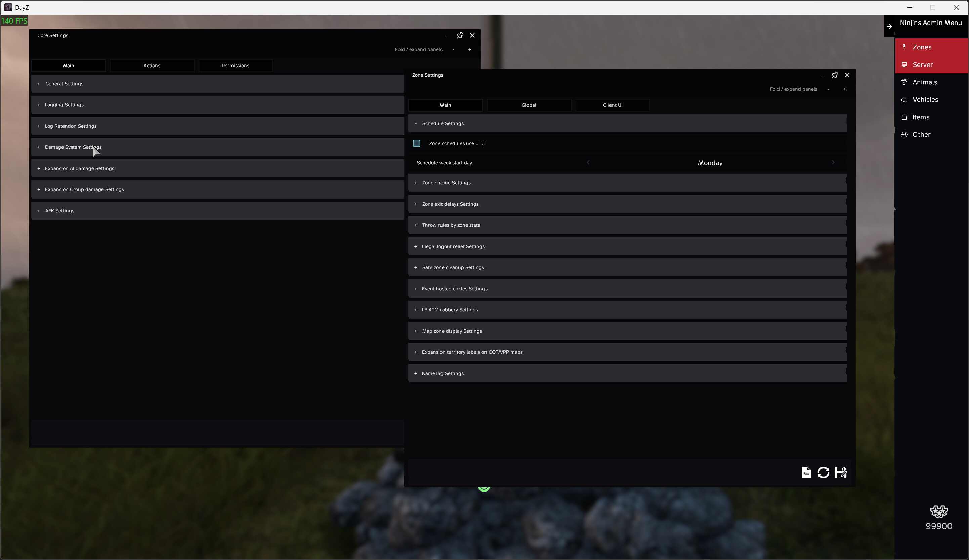The width and height of the screenshot is (969, 560).
Task: Expand NameTag Settings panel
Action: (x=627, y=373)
